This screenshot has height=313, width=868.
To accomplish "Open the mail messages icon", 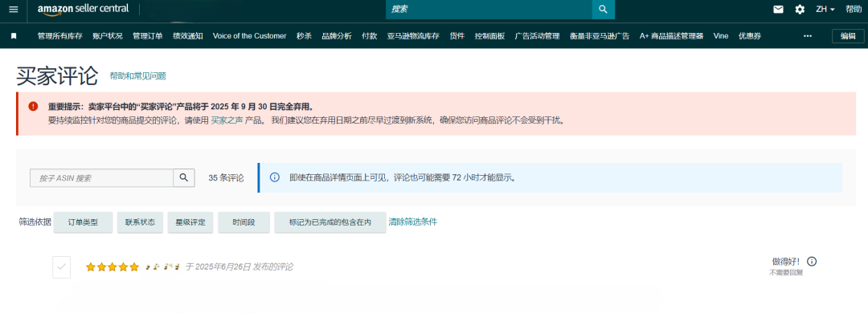I will pos(778,10).
